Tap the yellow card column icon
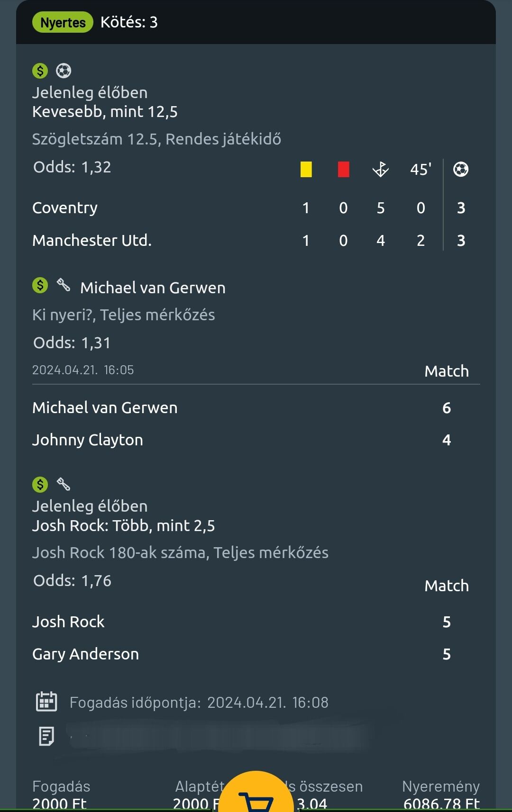512x812 pixels. (306, 169)
